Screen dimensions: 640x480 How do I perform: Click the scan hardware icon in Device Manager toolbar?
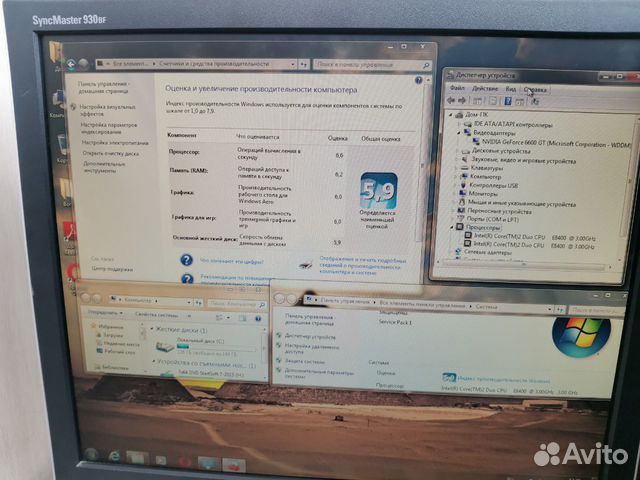coord(535,102)
